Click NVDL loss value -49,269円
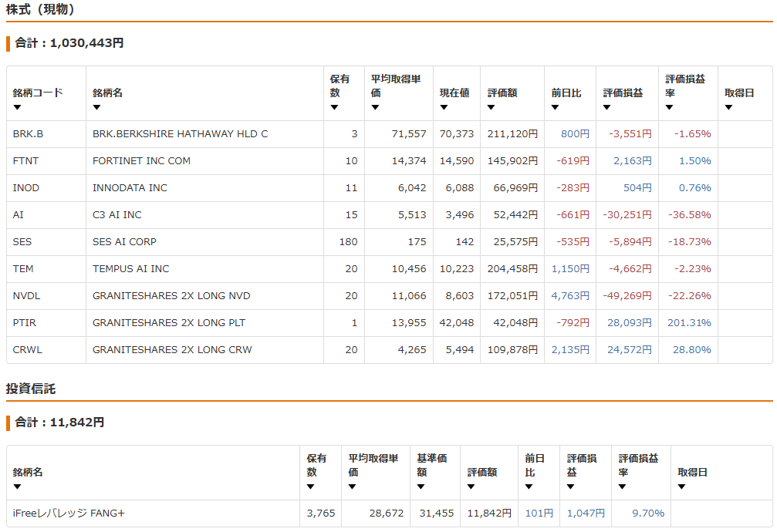 tap(627, 296)
